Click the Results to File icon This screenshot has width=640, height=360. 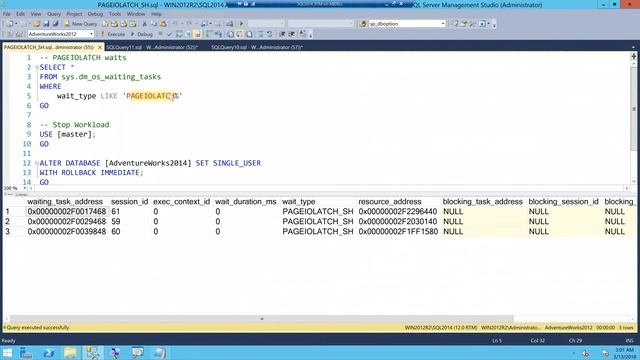point(249,34)
